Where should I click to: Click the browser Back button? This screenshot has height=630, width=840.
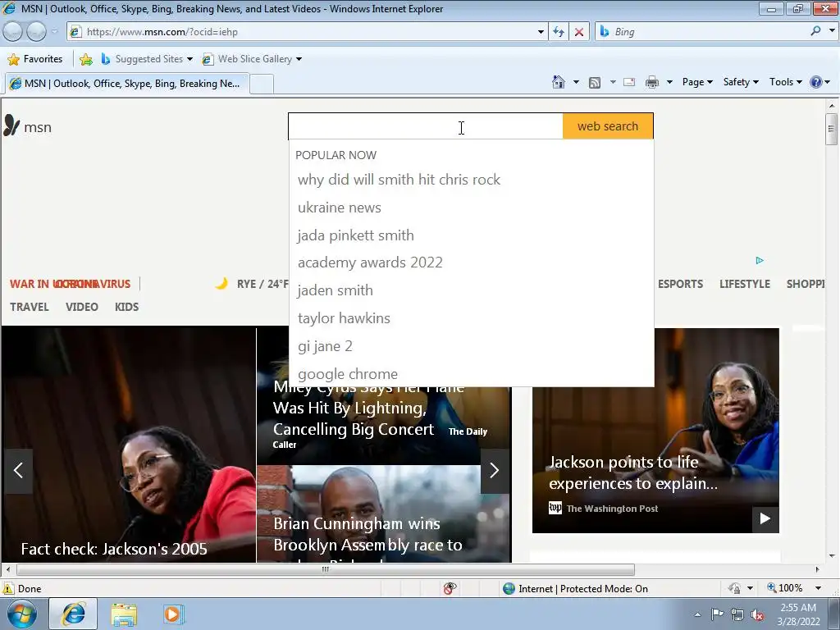(13, 32)
